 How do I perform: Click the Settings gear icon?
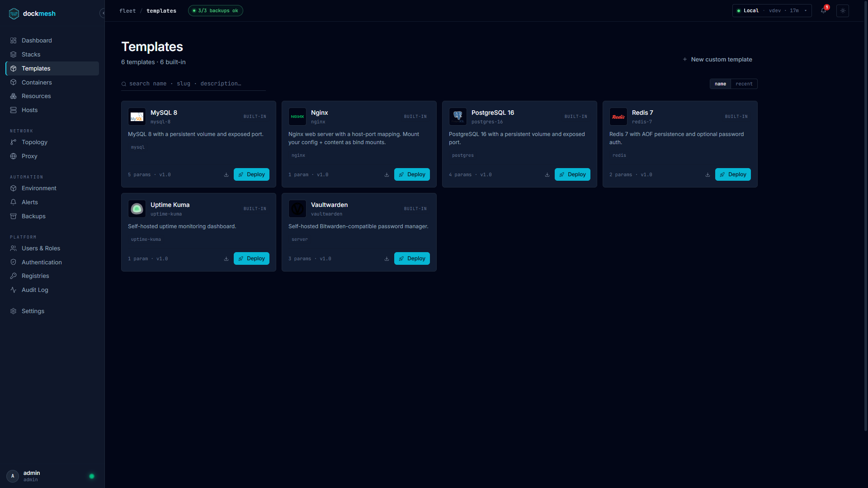(x=14, y=311)
